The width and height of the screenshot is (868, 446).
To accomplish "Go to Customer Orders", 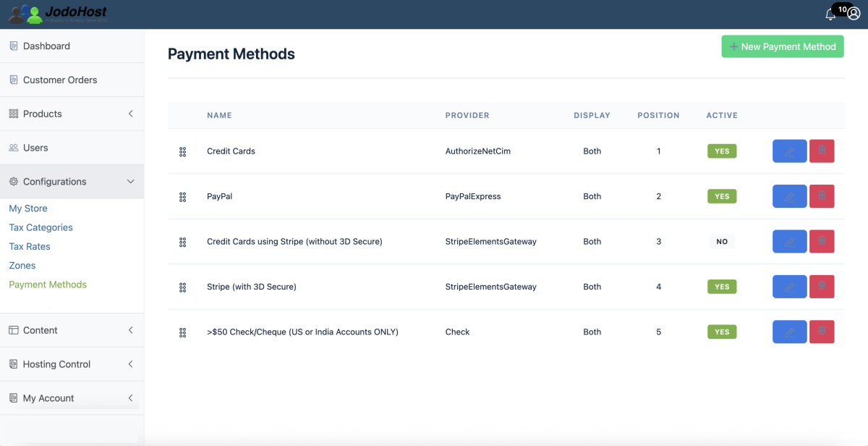I will (x=72, y=80).
